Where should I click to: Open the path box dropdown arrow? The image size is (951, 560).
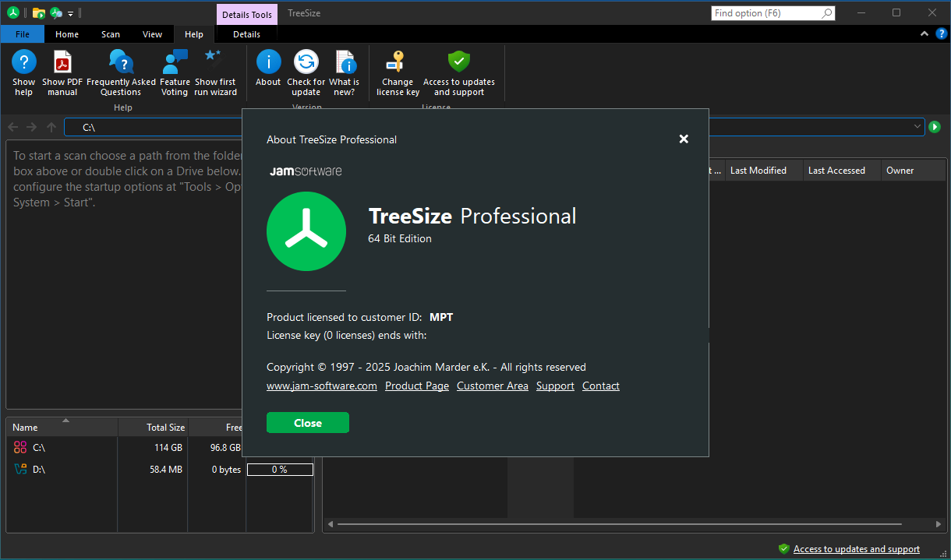click(917, 127)
